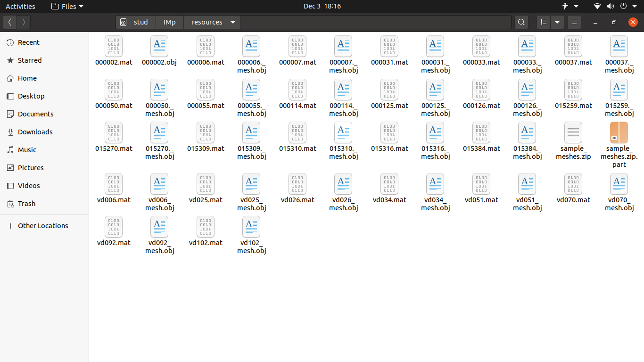Open the view options dropdown arrow
The width and height of the screenshot is (644, 362).
pyautogui.click(x=557, y=22)
